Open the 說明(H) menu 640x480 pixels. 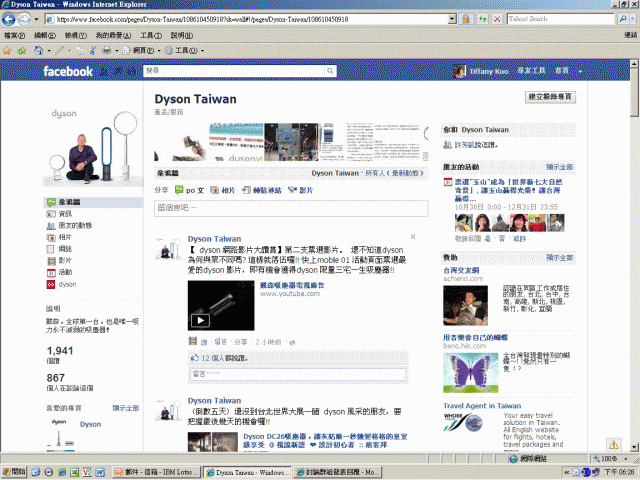point(182,36)
